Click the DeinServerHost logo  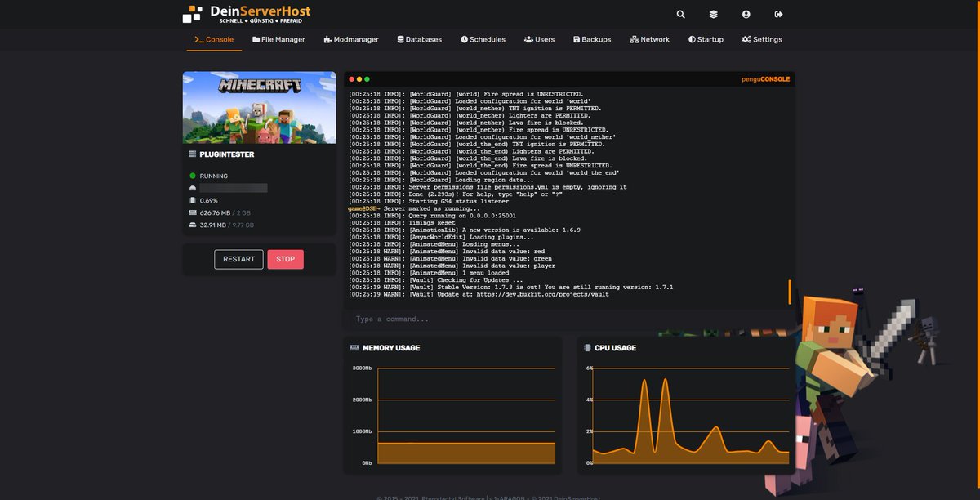[247, 14]
